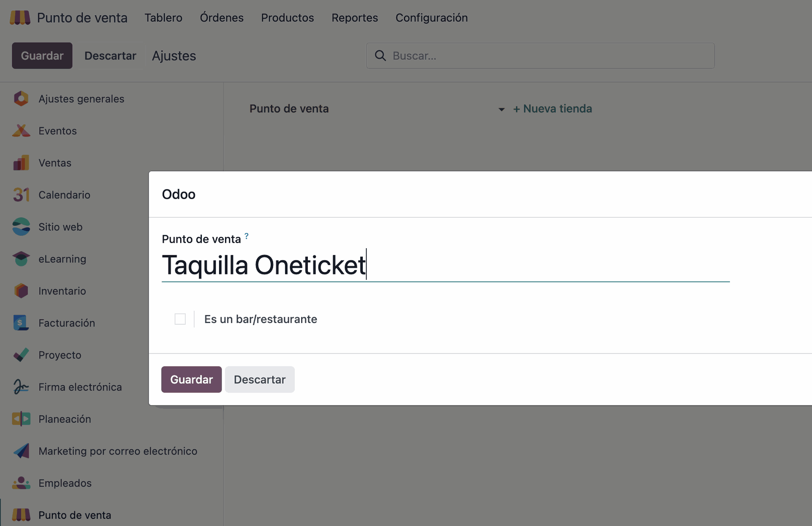Expand the Punto de venta shop dropdown arrow
The height and width of the screenshot is (526, 812).
[x=501, y=110]
